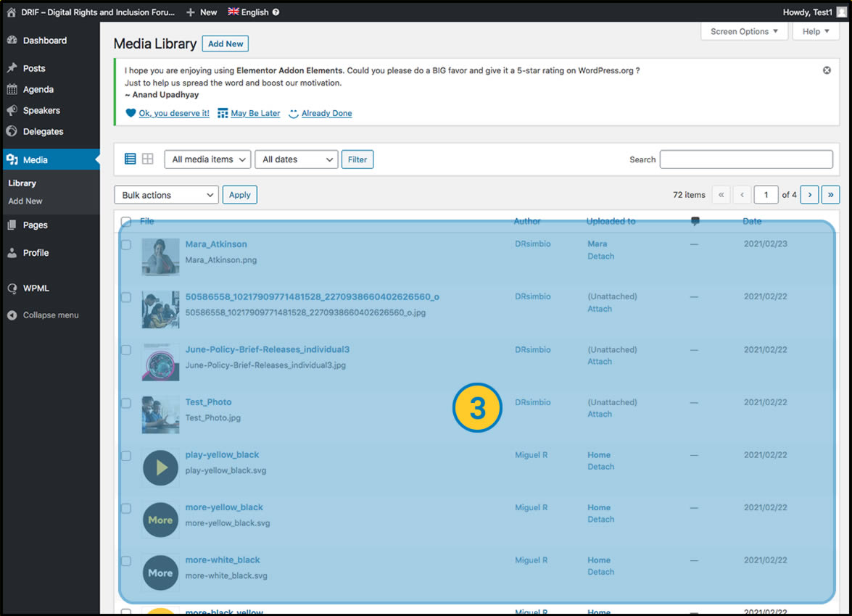
Task: Click the Add New button
Action: 226,43
